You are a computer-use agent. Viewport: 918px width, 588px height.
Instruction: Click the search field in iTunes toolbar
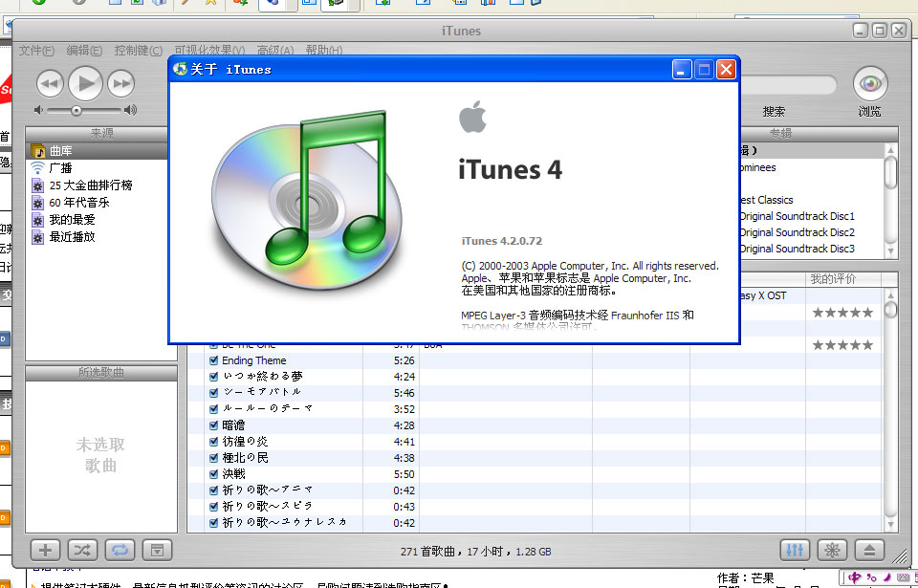787,85
